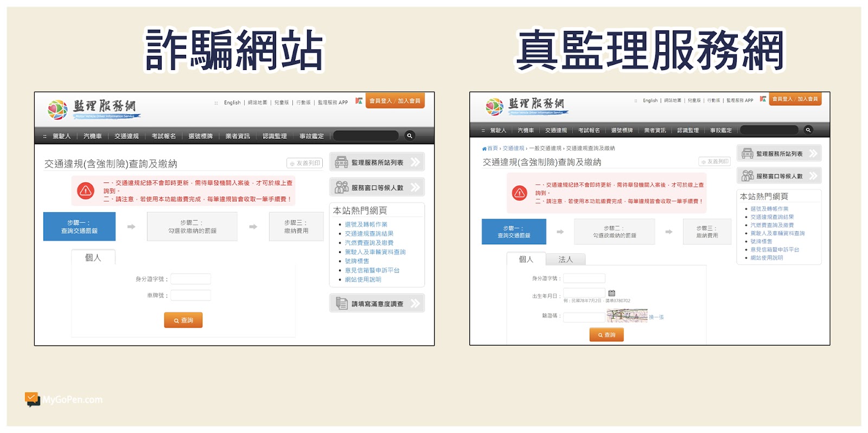This screenshot has height=433, width=868.
Task: Click the red warning icon on the right site
Action: pyautogui.click(x=519, y=193)
